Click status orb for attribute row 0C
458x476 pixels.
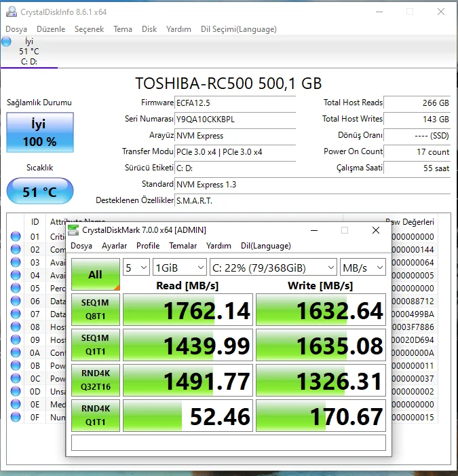[16, 378]
